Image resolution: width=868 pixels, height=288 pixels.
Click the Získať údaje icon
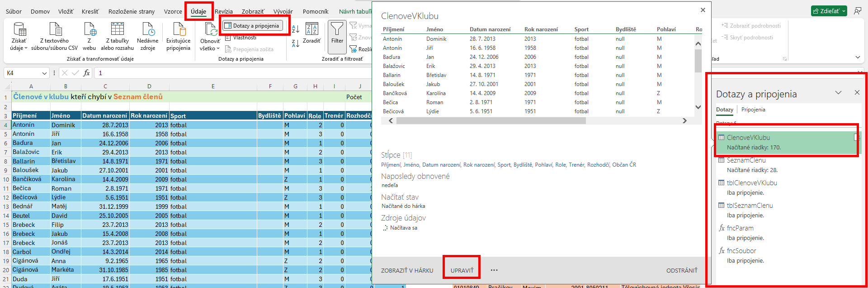click(x=19, y=30)
